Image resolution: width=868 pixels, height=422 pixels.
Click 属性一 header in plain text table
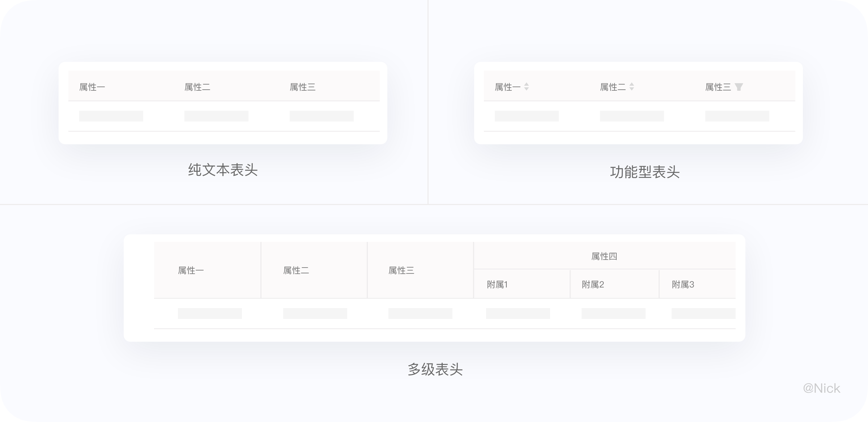pos(92,87)
